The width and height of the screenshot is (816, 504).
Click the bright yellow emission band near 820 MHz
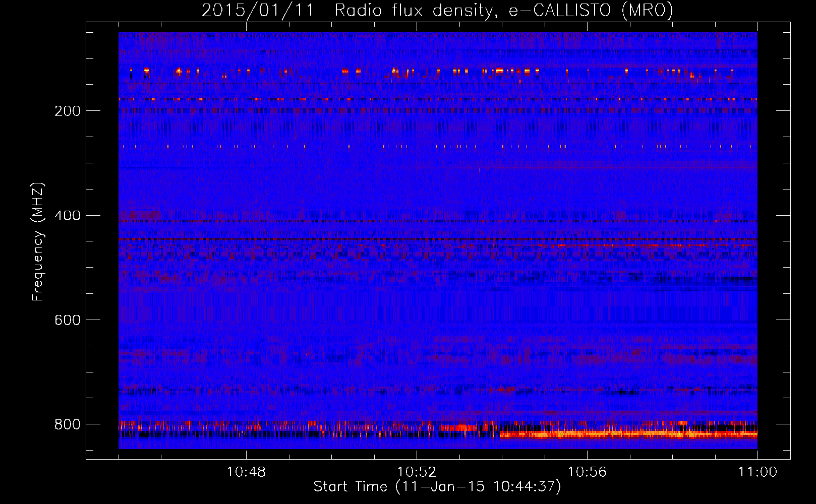pos(628,433)
